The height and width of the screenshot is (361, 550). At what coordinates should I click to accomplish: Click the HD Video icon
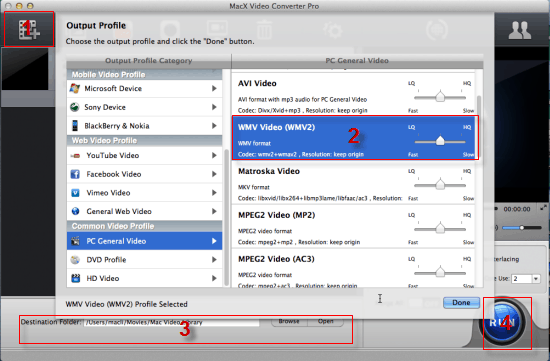[x=75, y=278]
